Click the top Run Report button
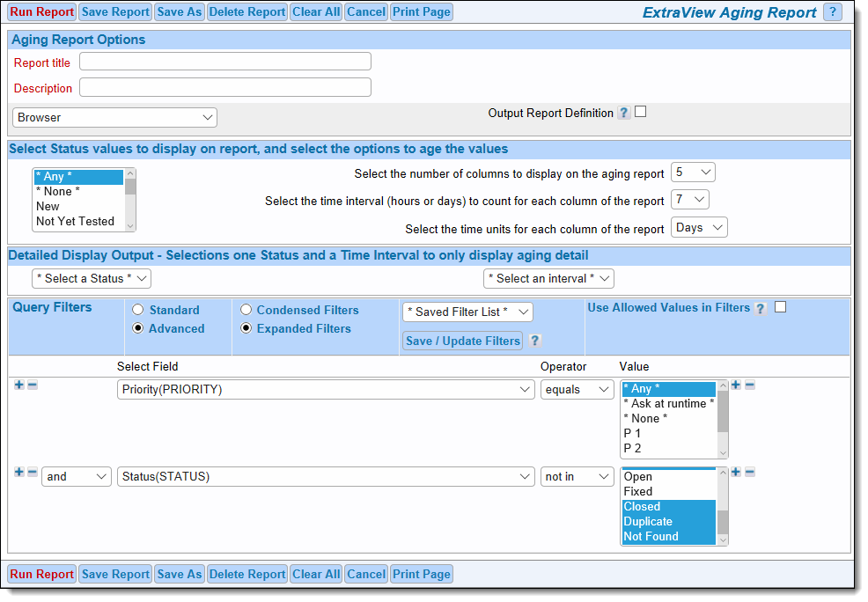Screen dimensions: 868x602 [41, 11]
